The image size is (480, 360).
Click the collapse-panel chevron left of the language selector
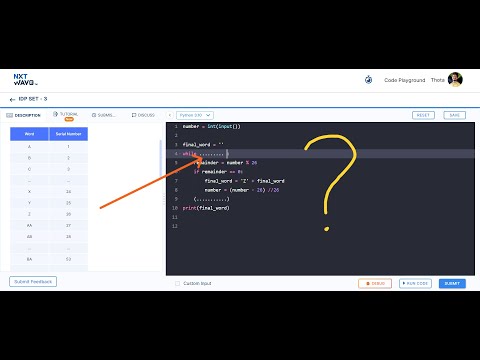(x=170, y=115)
